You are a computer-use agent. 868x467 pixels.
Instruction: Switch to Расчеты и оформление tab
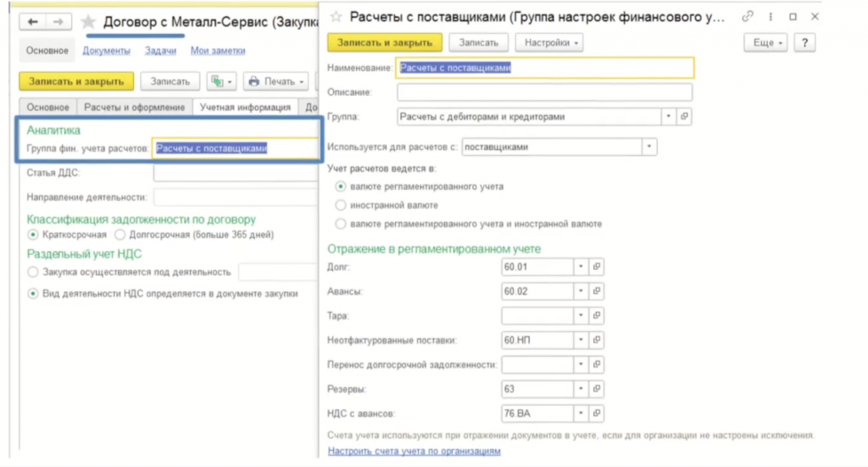135,108
